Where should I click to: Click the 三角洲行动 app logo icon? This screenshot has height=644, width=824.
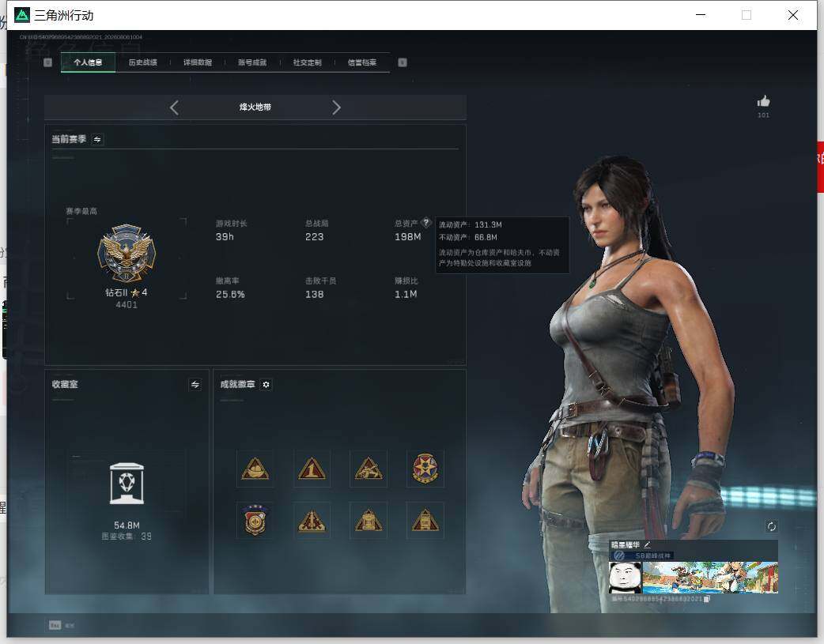pos(21,15)
